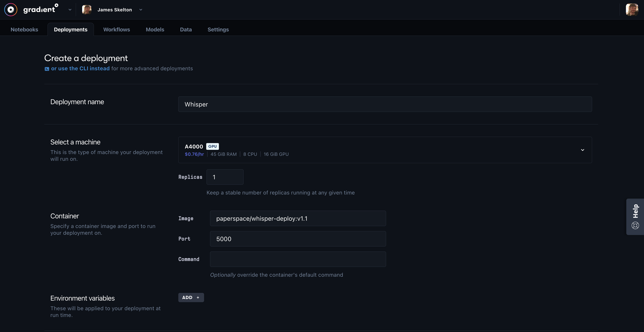Open the user avatar menu at top right

coord(632,9)
